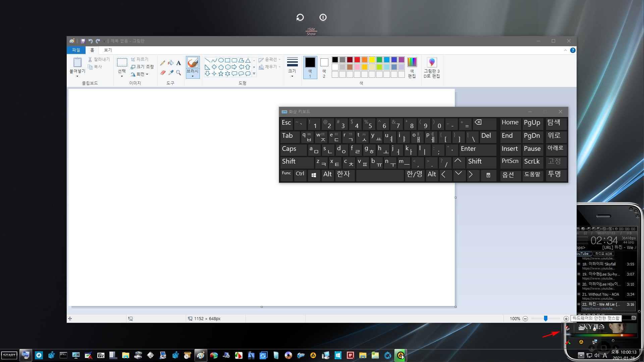Toggle ScrLk key on the on-screen keyboard
644x362 pixels.
coord(532,162)
